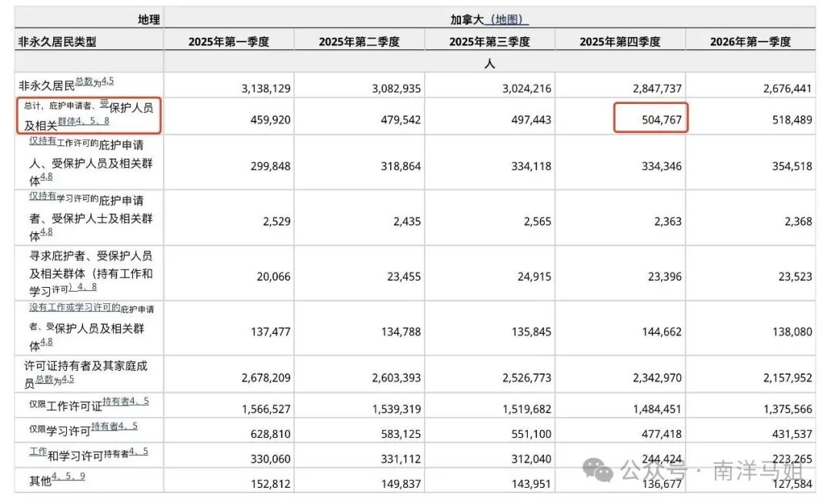This screenshot has height=504, width=831.
Task: Select cell value 24,915
Action: [x=534, y=277]
